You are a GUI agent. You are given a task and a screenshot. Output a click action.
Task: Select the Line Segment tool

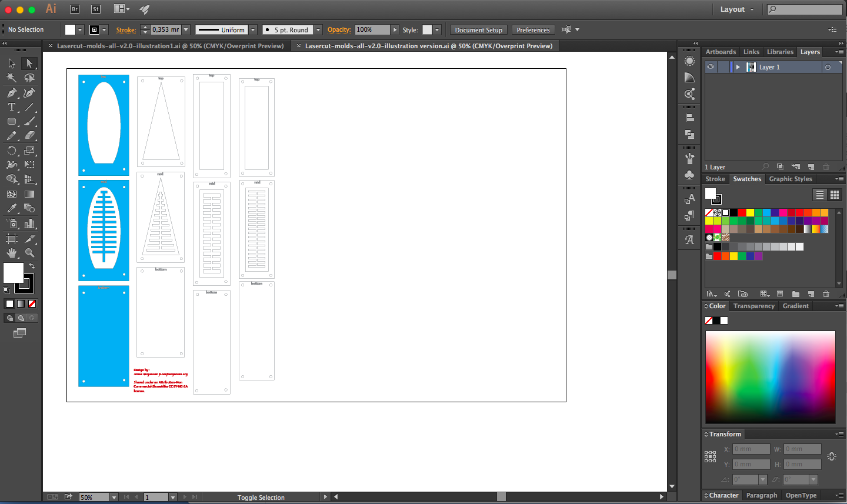click(29, 107)
